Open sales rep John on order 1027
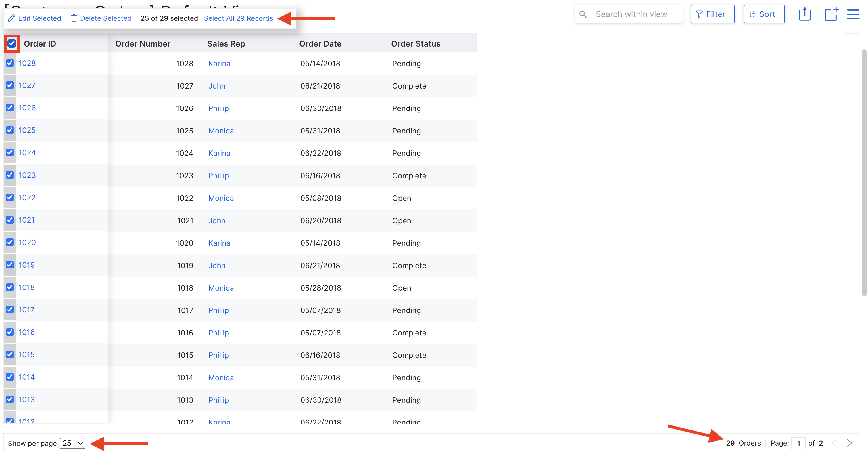868x458 pixels. (x=217, y=86)
